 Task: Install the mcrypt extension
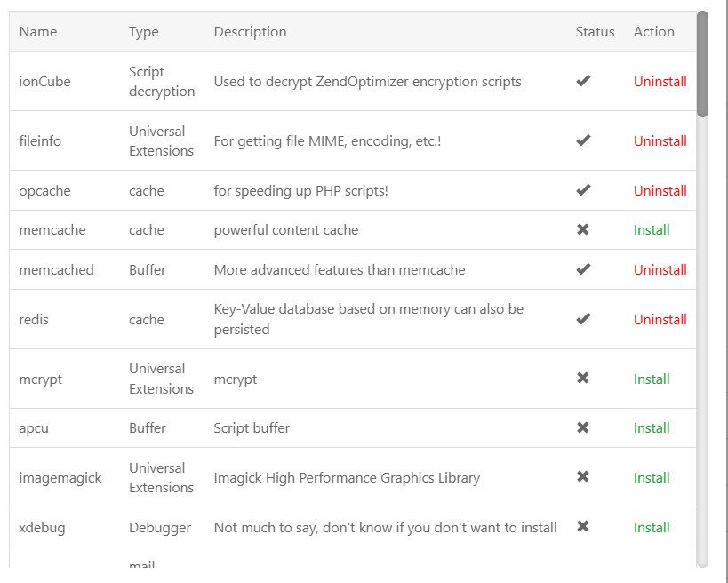point(652,379)
